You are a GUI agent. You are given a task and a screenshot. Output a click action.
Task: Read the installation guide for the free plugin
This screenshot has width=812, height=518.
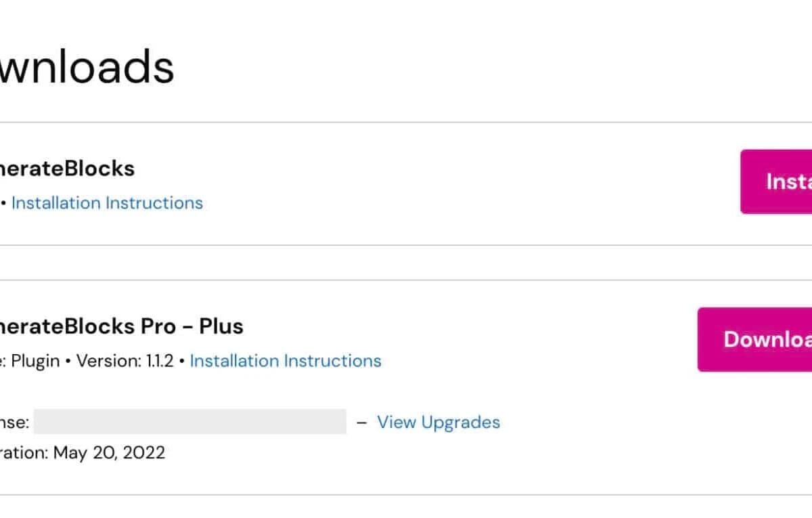click(107, 202)
